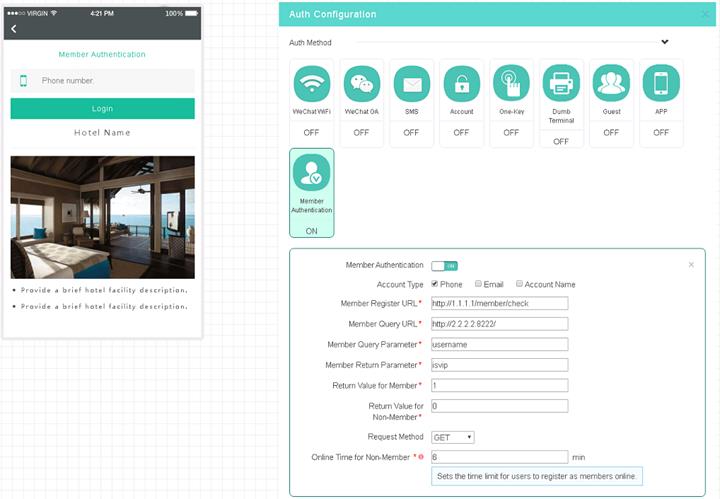
Task: Open the Request Method GET dropdown
Action: [x=453, y=437]
